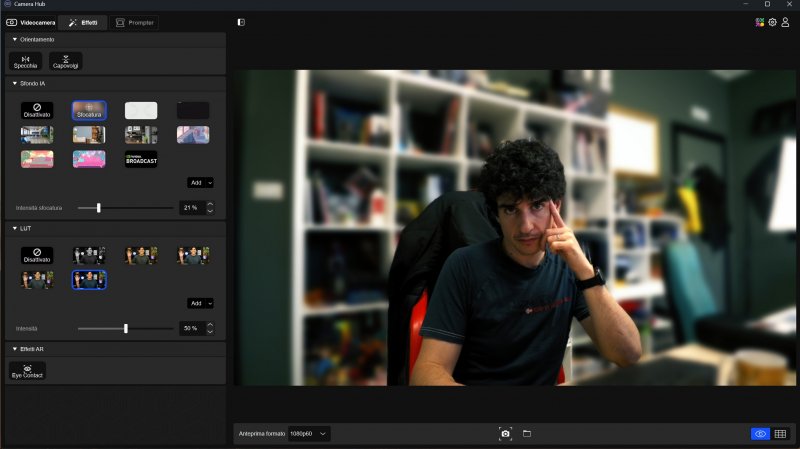Open the user account icon

coord(785,22)
